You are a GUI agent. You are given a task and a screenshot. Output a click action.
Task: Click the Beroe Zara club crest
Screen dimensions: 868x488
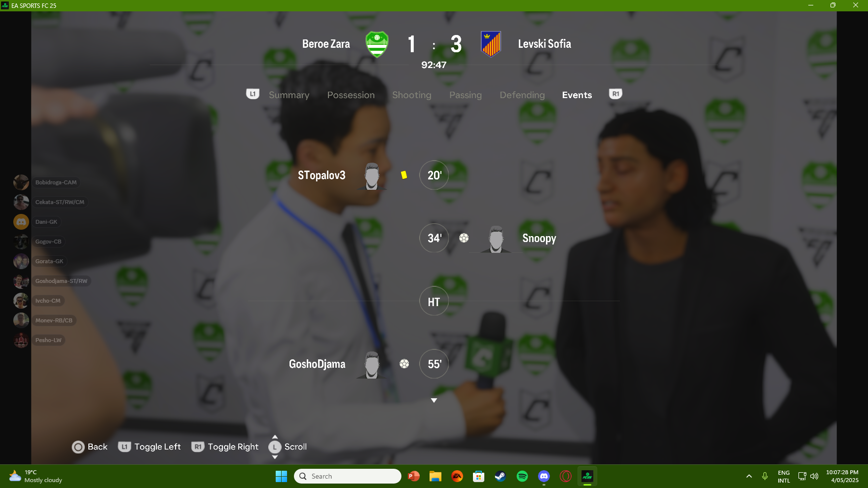pos(377,44)
